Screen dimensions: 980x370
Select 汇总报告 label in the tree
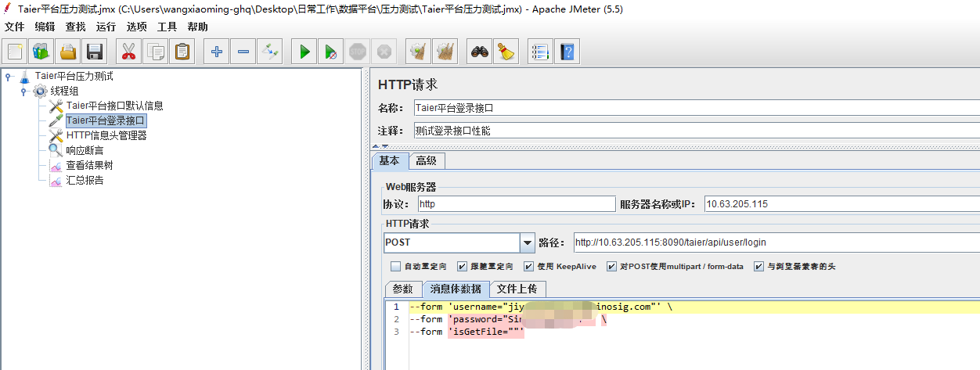85,180
